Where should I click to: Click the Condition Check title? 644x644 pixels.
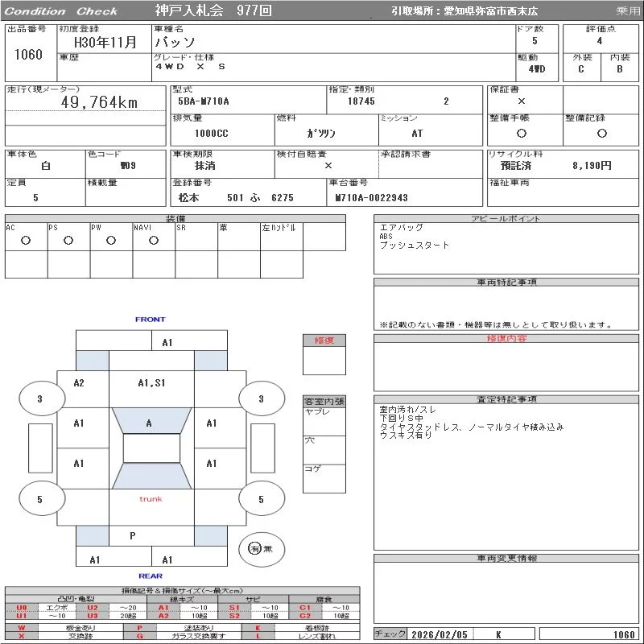(61, 11)
